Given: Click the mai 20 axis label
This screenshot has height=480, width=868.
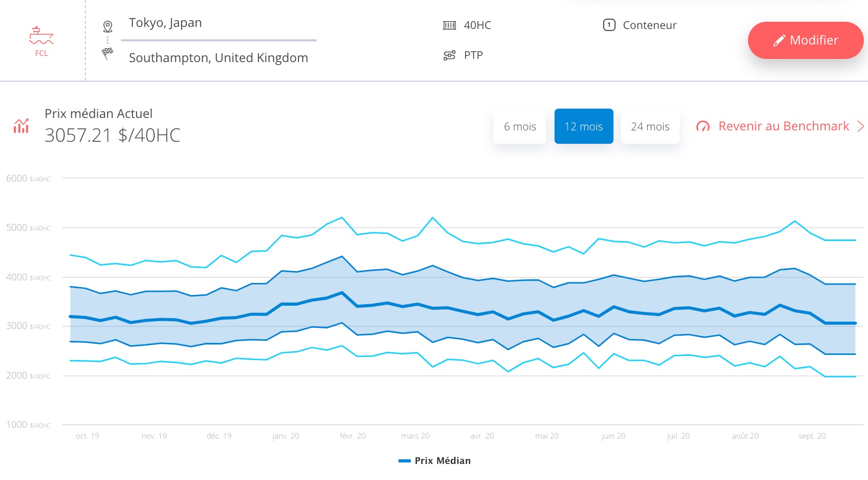Looking at the screenshot, I should tap(547, 436).
